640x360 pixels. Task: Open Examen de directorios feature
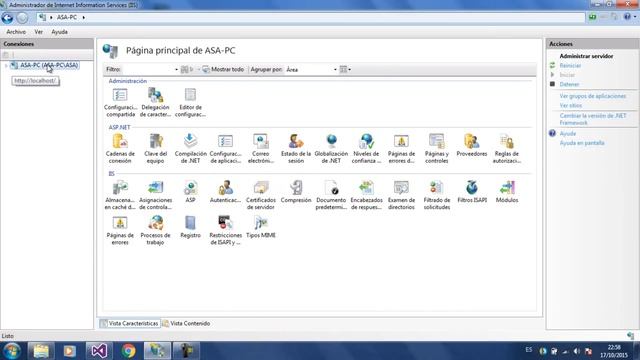(x=401, y=195)
